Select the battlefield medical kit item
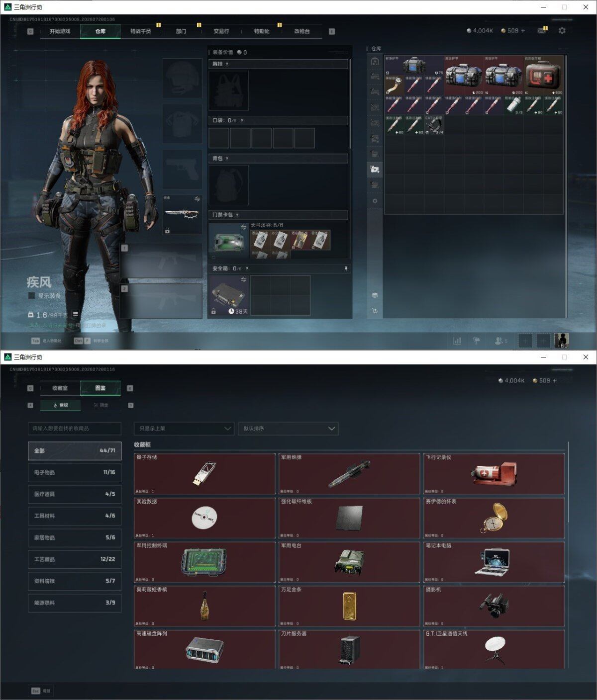Viewport: 597px width, 700px height. [x=543, y=76]
